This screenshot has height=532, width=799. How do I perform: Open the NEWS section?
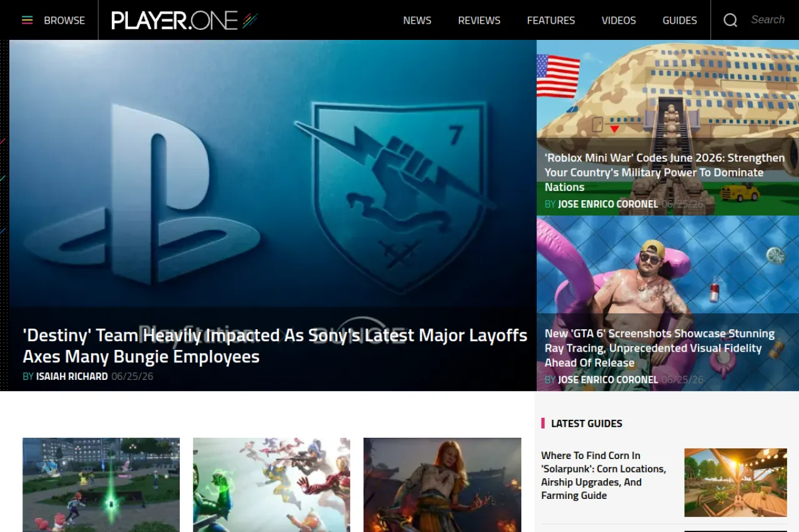(417, 20)
